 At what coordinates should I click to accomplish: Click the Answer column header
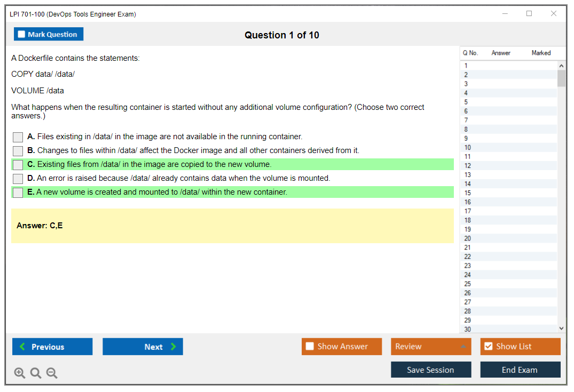[501, 53]
